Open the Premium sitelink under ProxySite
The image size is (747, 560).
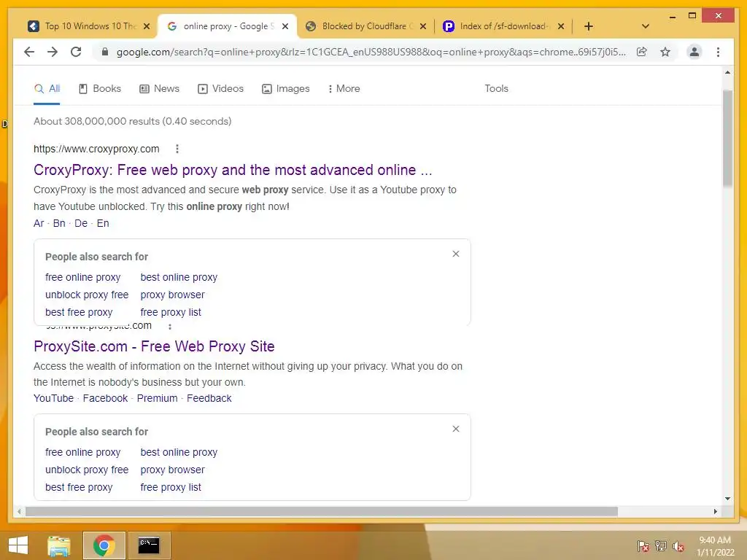(158, 398)
